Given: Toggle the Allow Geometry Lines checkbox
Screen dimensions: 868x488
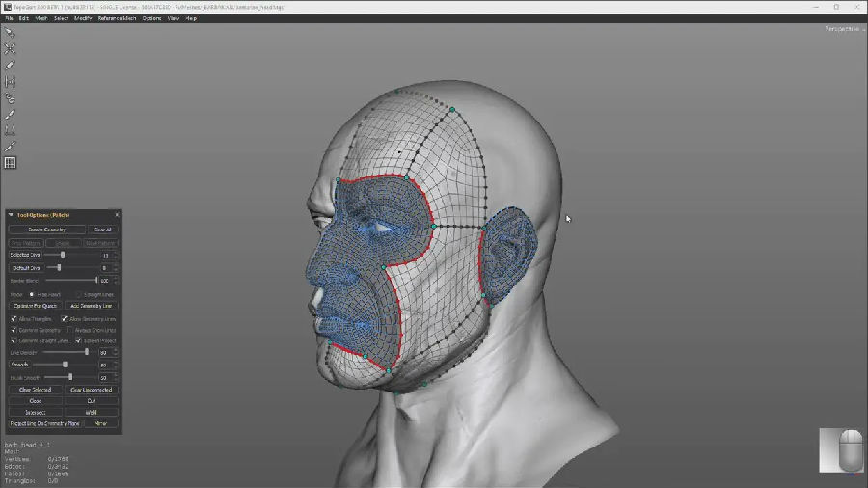Looking at the screenshot, I should coord(65,318).
